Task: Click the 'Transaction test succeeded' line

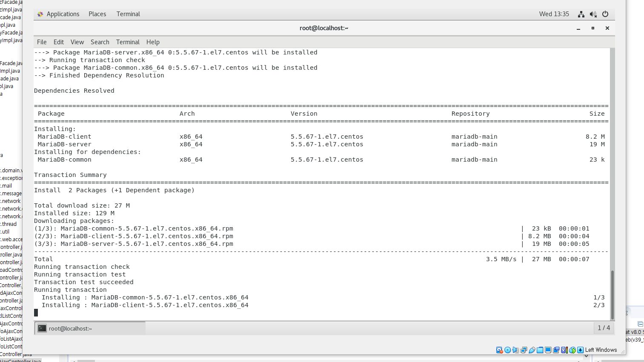Action: coord(84,282)
